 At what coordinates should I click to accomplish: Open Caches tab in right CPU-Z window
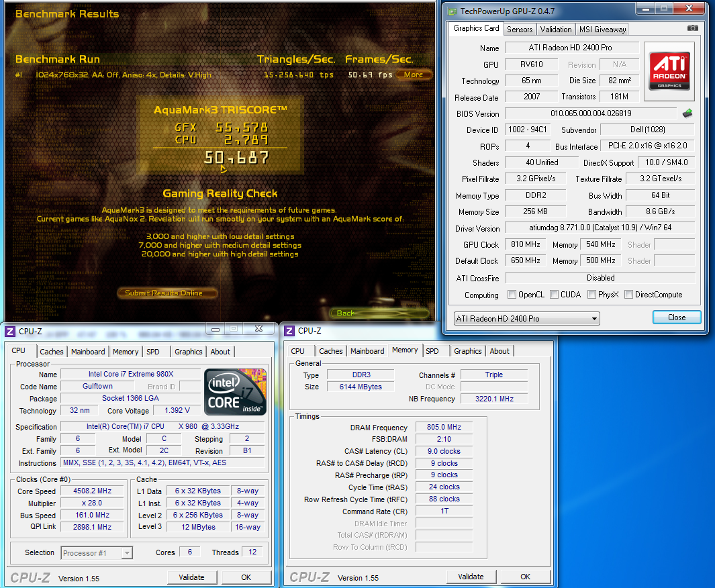pos(330,351)
